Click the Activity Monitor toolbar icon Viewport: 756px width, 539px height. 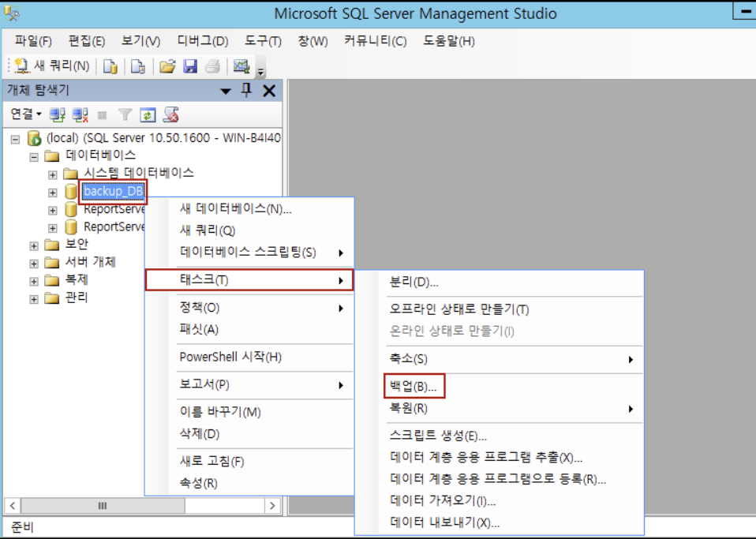point(241,66)
